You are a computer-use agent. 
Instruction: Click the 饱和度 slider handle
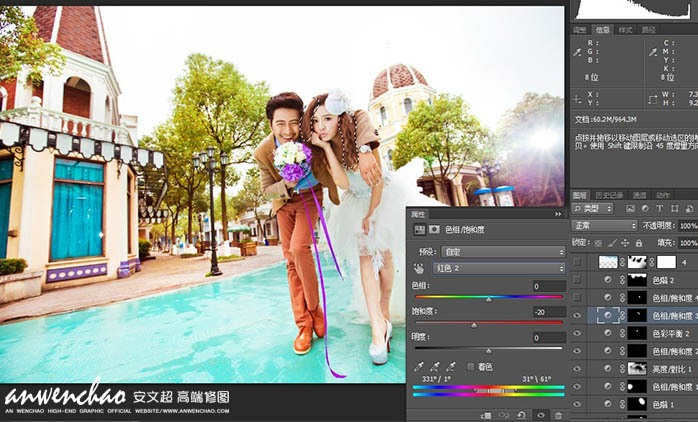[x=474, y=325]
